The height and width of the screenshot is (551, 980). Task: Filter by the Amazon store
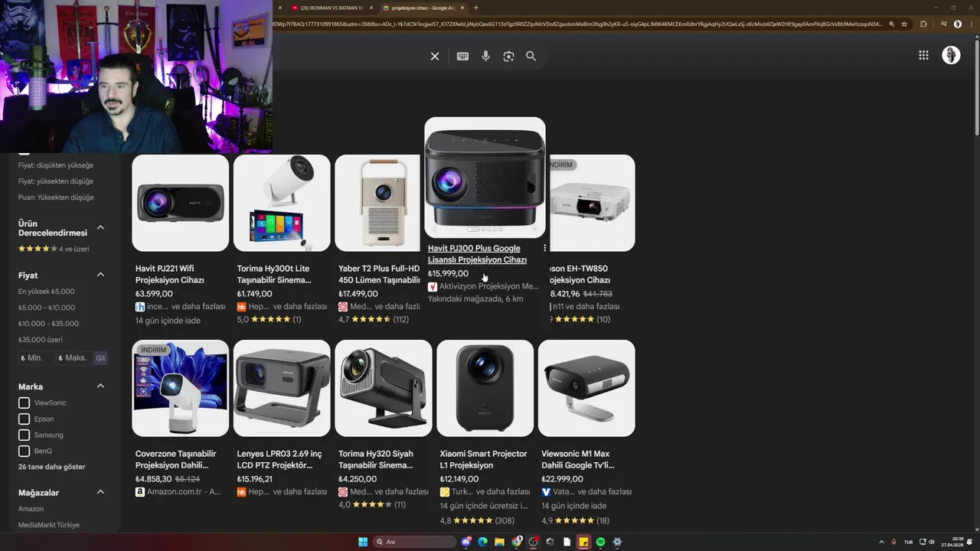click(x=31, y=509)
